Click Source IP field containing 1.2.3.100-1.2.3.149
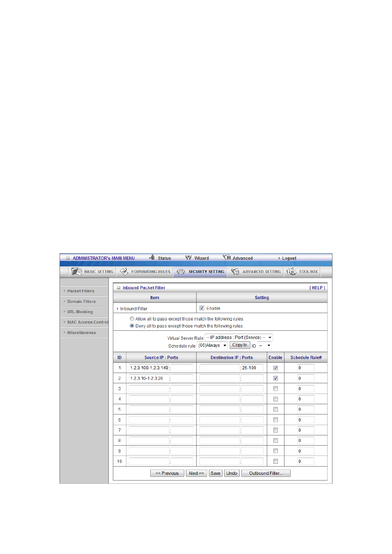The width and height of the screenshot is (392, 554). (x=149, y=368)
